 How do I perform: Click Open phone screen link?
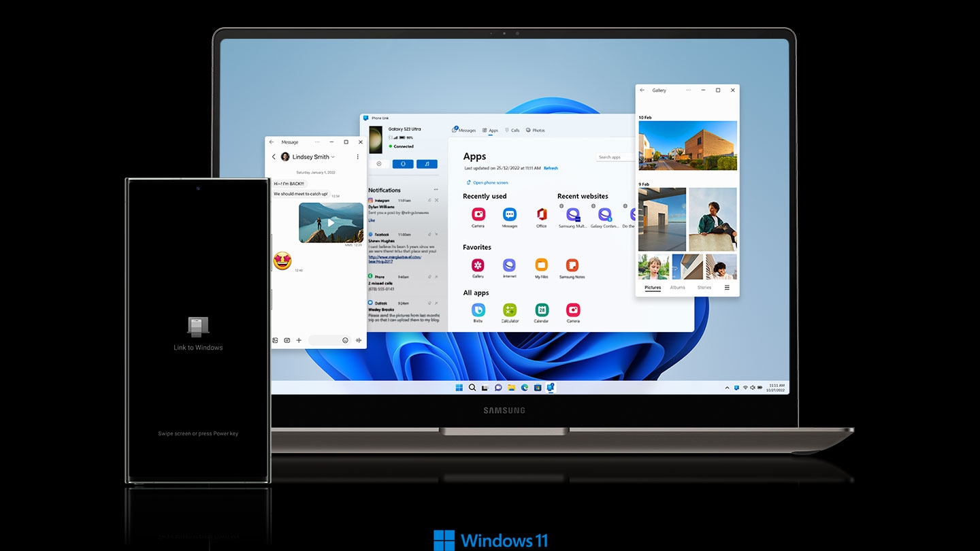coord(490,182)
